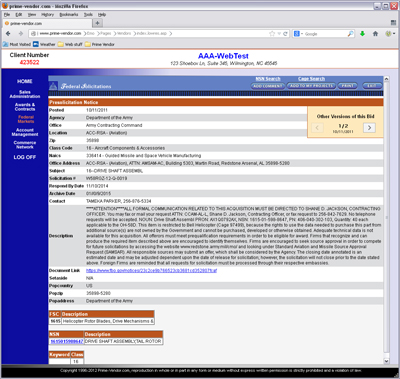Open the Downloads green arrow icon

362,34
